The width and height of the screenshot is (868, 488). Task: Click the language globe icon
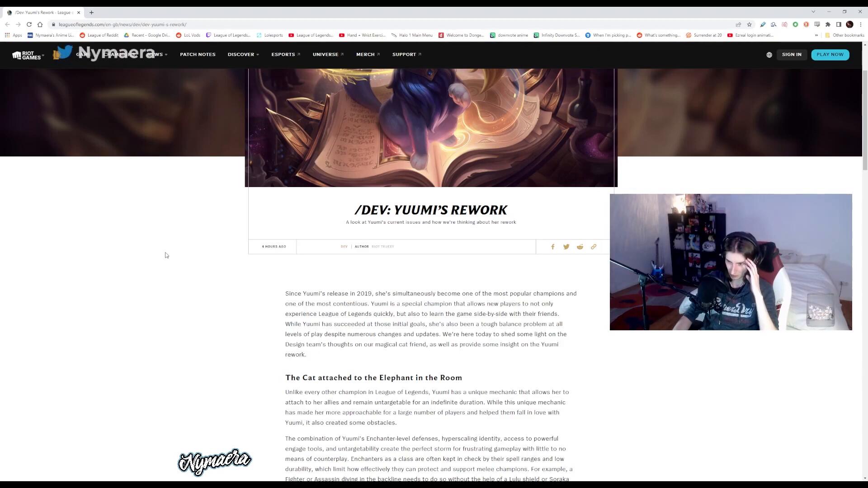point(769,55)
